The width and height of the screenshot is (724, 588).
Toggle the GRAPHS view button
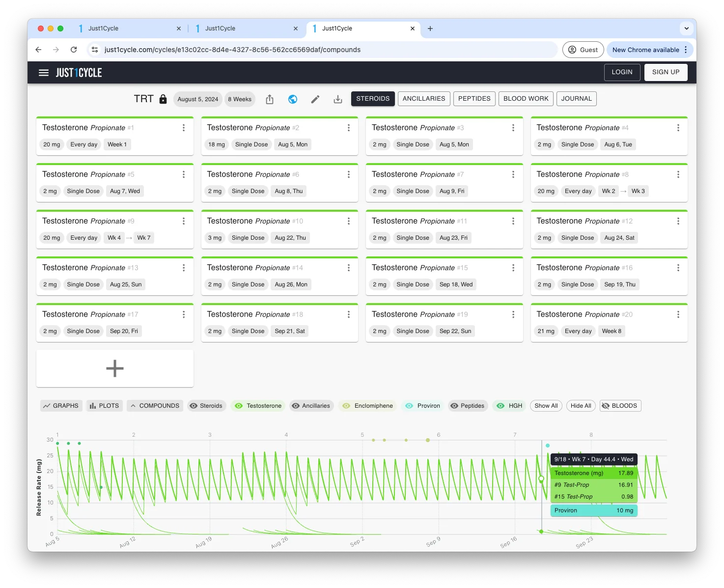pyautogui.click(x=61, y=406)
